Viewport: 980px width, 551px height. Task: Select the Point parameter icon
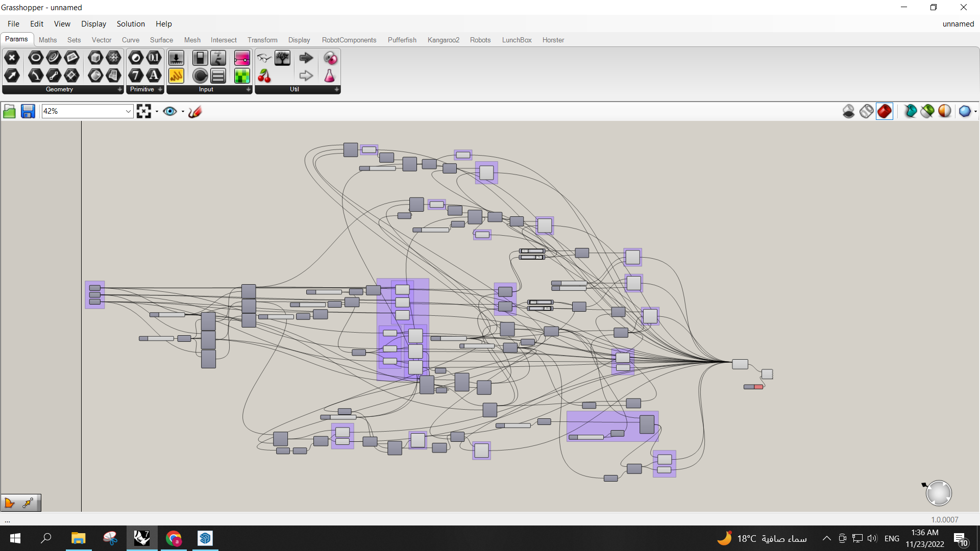click(12, 58)
